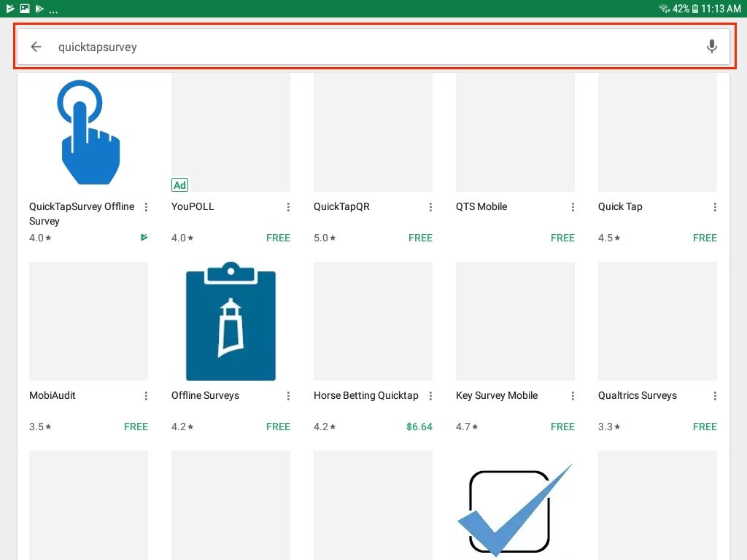747x560 pixels.
Task: Tap FREE price for QuickTapQR
Action: pyautogui.click(x=420, y=238)
